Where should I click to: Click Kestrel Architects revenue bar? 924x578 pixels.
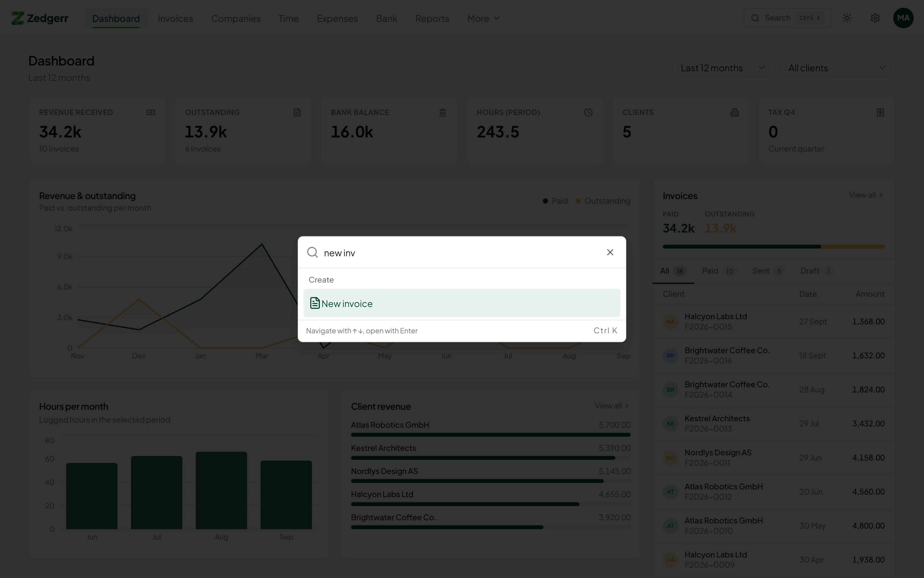tap(483, 458)
